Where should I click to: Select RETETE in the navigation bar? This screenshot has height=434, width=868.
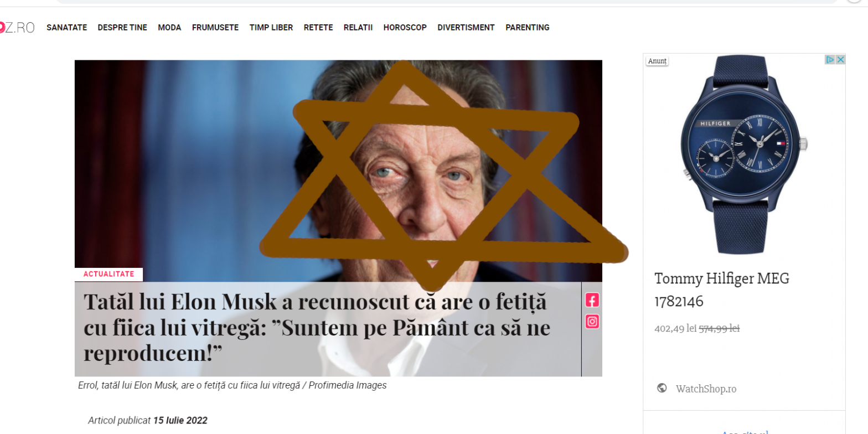318,28
